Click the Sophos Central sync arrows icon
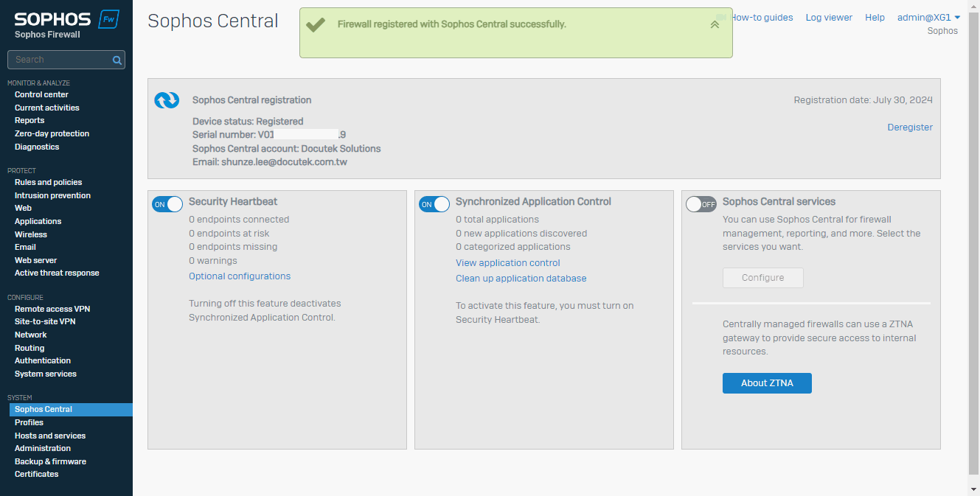Viewport: 980px width, 496px height. [x=167, y=100]
